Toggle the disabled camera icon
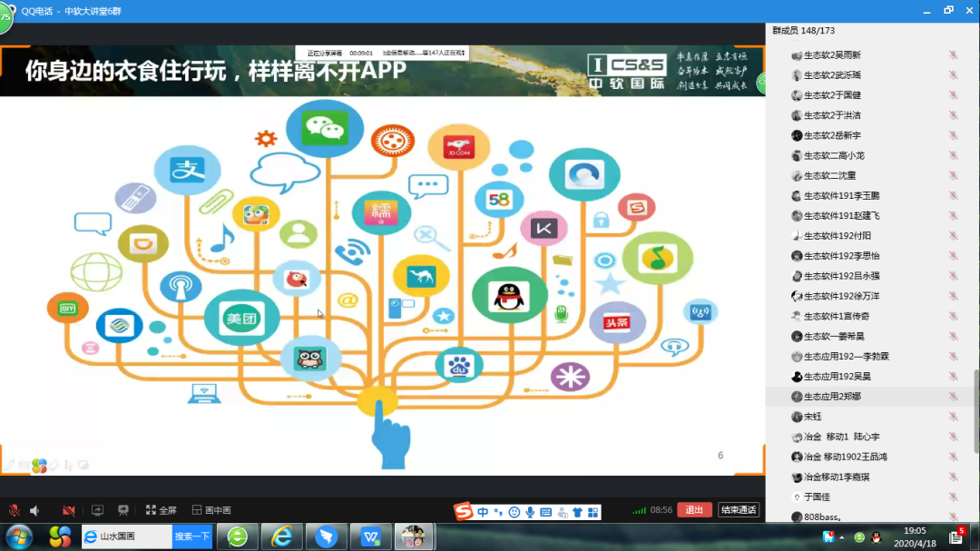Viewport: 980px width, 551px height. pos(69,510)
